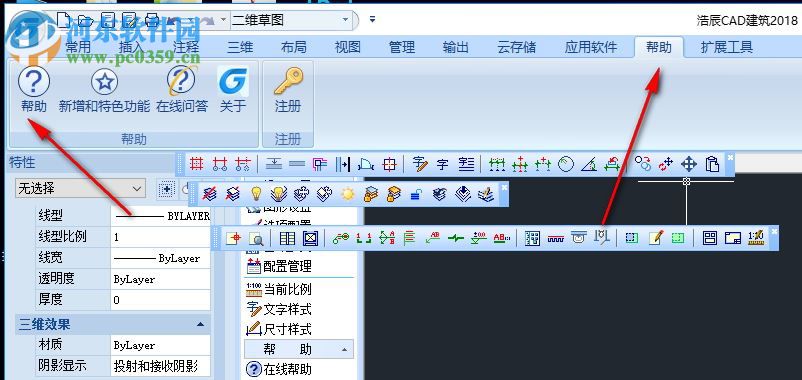Click the notepad with pencil icon
Viewport: 802px width, 380px height.
pyautogui.click(x=656, y=238)
